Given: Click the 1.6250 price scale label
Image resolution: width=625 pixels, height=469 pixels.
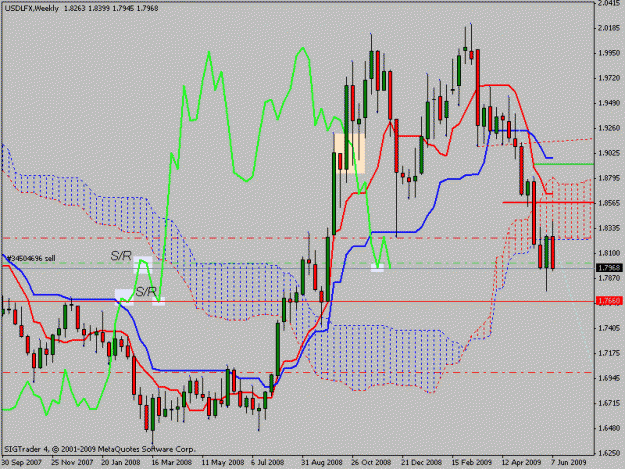Looking at the screenshot, I should tap(610, 453).
